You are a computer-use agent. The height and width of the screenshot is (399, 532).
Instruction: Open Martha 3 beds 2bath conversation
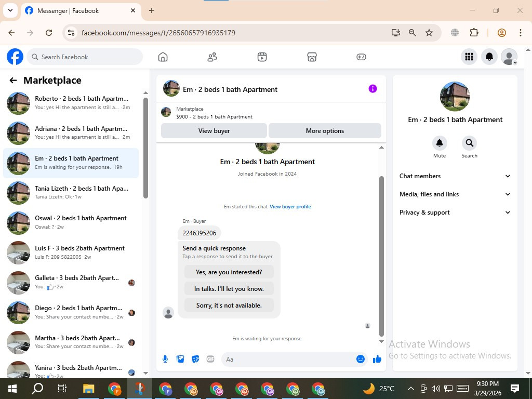point(71,342)
